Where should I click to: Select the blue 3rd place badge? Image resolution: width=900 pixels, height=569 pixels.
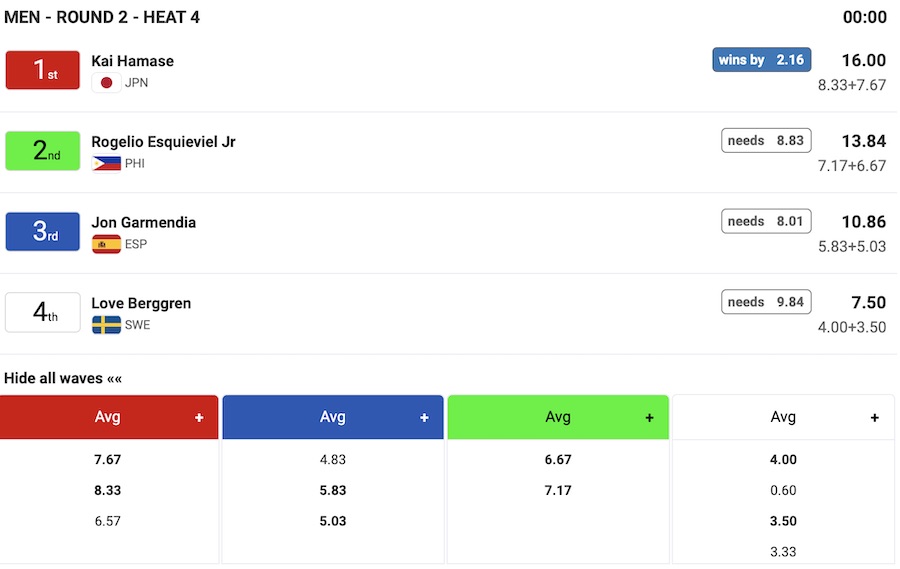point(43,231)
